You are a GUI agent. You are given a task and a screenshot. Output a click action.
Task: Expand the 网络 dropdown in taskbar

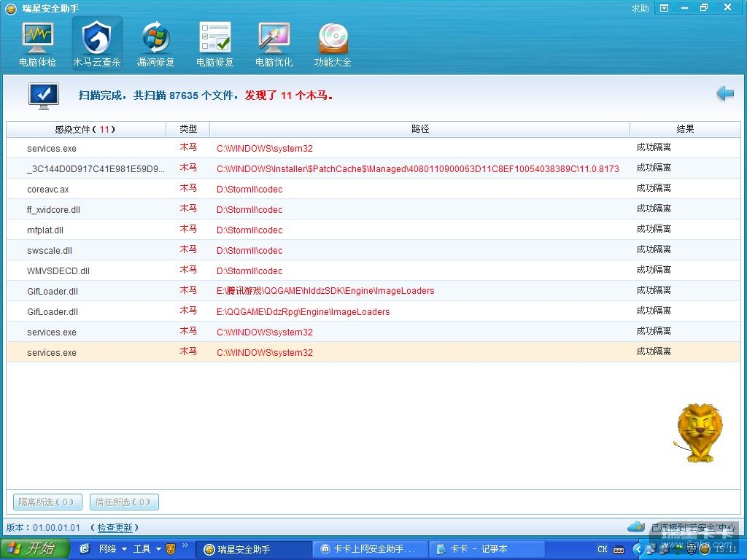click(124, 549)
